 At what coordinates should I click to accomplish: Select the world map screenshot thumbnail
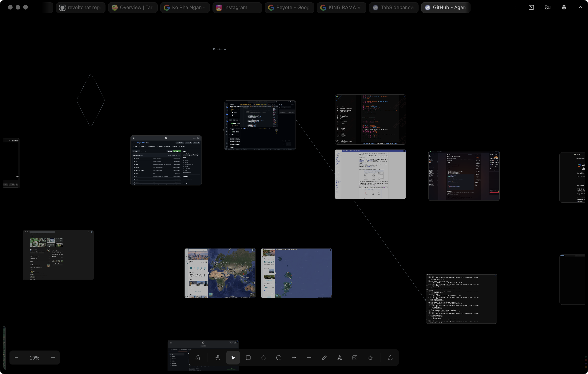[220, 273]
